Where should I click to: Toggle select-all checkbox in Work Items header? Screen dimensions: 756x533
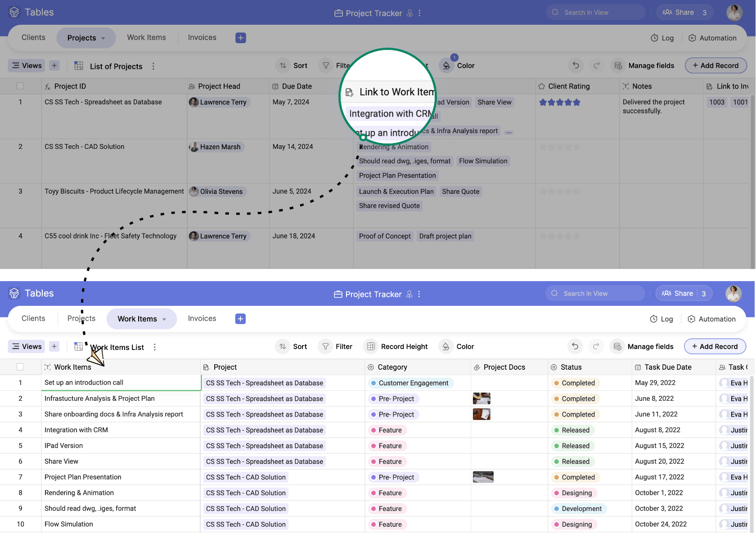(20, 367)
